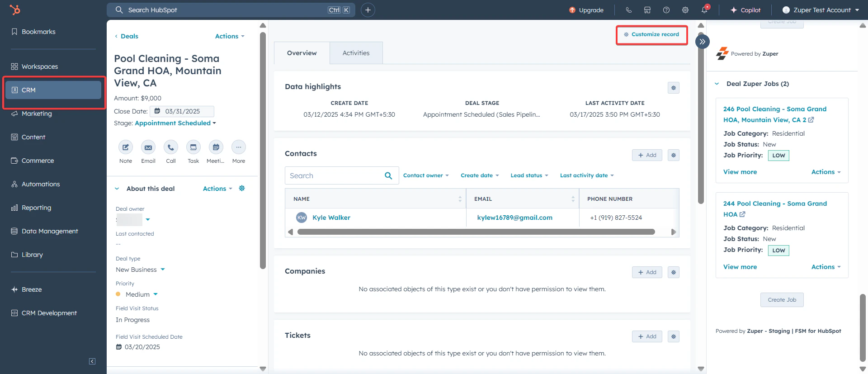Image resolution: width=868 pixels, height=374 pixels.
Task: Click the contacts table horizontal scrollbar
Action: point(476,232)
